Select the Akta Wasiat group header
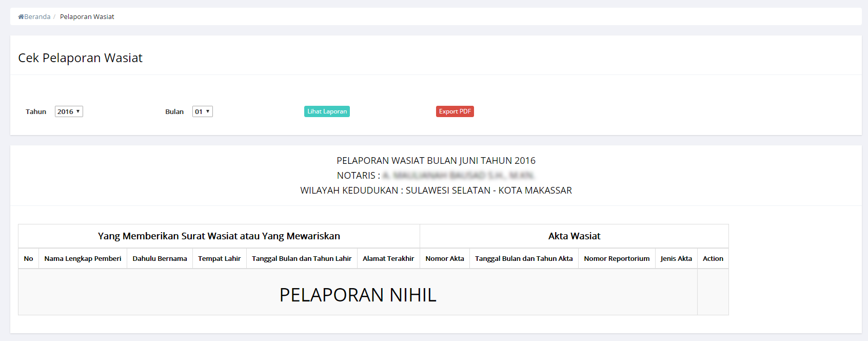The width and height of the screenshot is (868, 341). click(574, 236)
